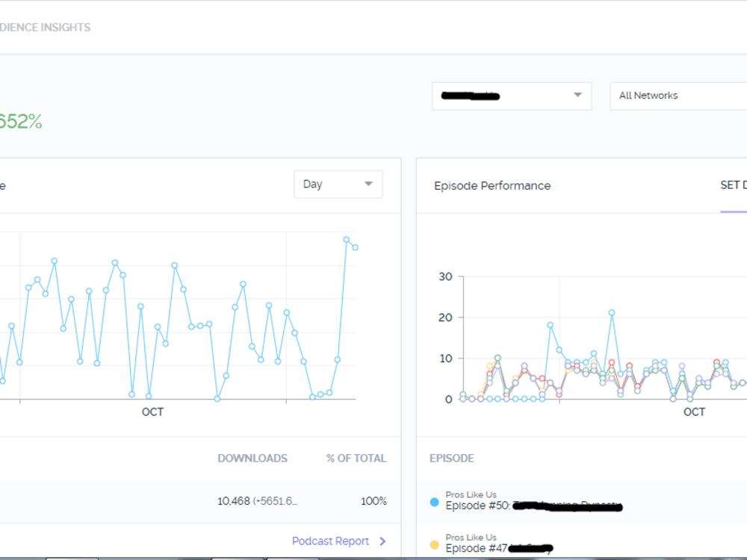Click the Episode Performance panel title
This screenshot has width=747, height=560.
pos(492,186)
